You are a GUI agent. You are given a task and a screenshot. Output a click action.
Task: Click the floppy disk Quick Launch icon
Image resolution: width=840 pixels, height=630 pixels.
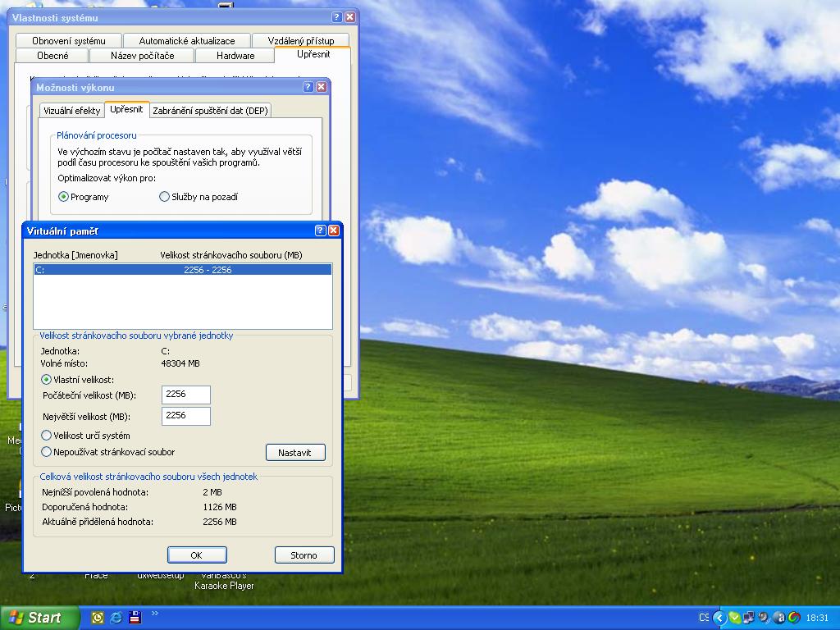tap(135, 618)
